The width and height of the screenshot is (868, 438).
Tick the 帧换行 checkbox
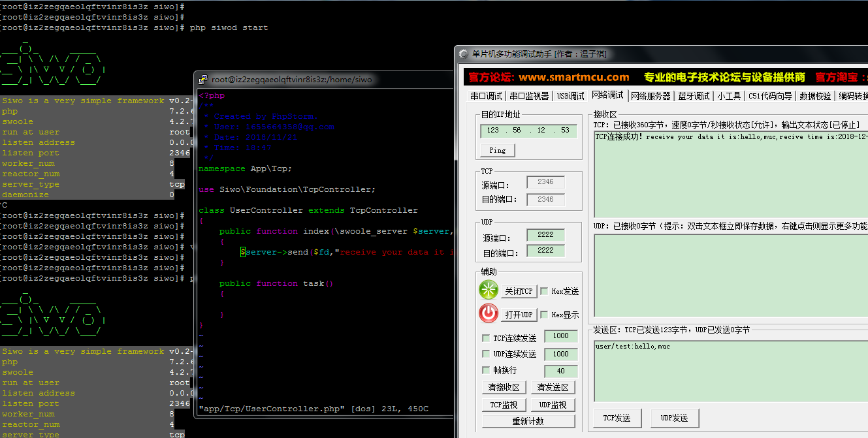pyautogui.click(x=486, y=370)
